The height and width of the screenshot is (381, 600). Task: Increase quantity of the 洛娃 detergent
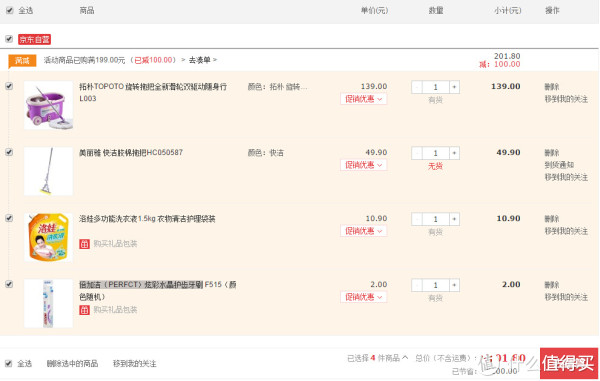(454, 219)
